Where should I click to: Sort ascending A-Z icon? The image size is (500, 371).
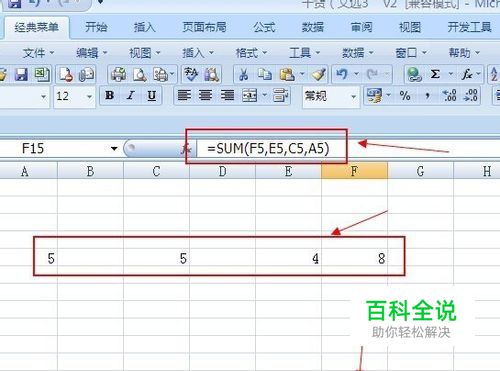click(x=494, y=74)
